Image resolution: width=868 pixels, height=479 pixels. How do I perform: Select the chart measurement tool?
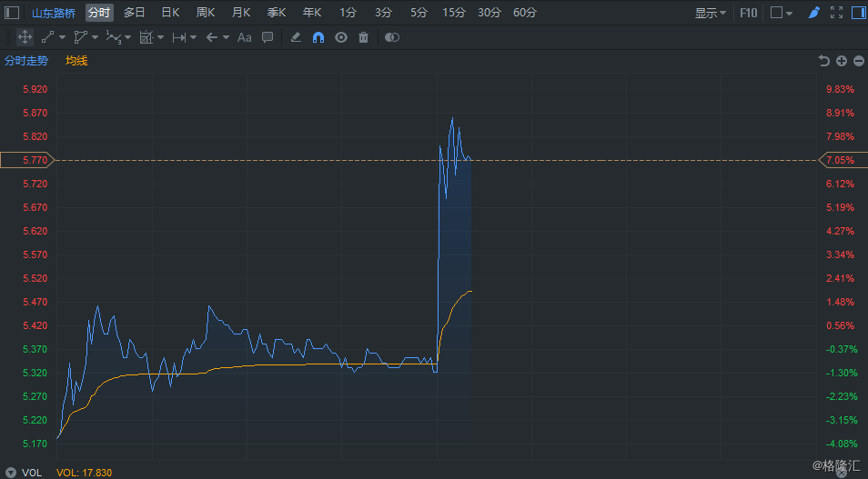click(146, 37)
